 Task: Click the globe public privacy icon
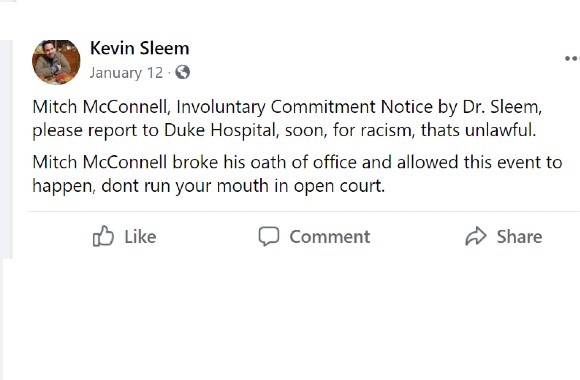[182, 72]
